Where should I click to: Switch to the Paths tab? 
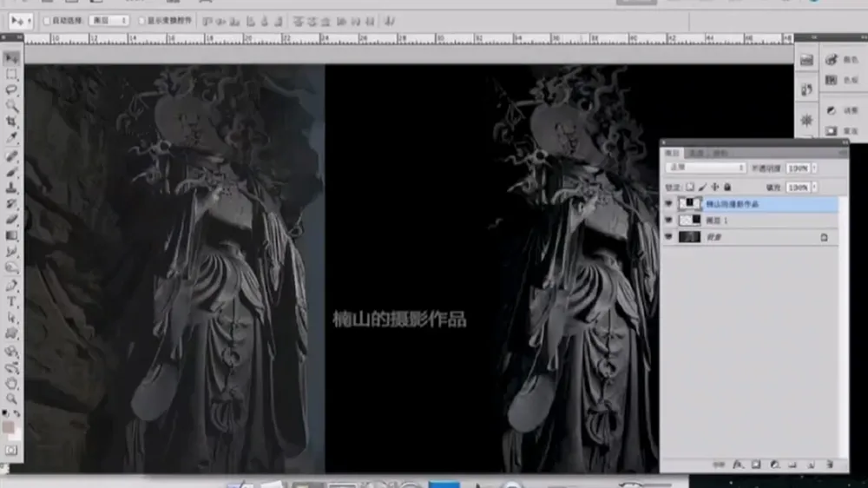pyautogui.click(x=720, y=153)
